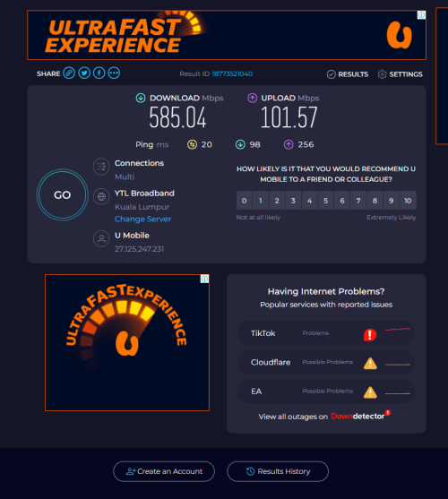
Task: Click the globe server icon
Action: click(x=101, y=197)
